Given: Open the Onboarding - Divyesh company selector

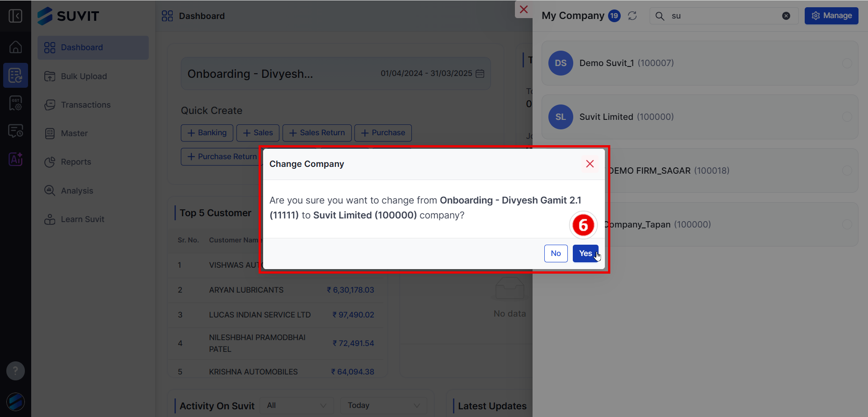Looking at the screenshot, I should coord(250,74).
